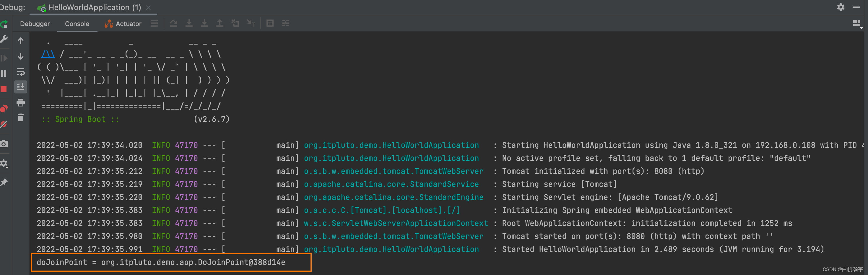Viewport: 868px width, 275px height.
Task: Toggle soft-wrap for console output
Action: click(x=21, y=72)
